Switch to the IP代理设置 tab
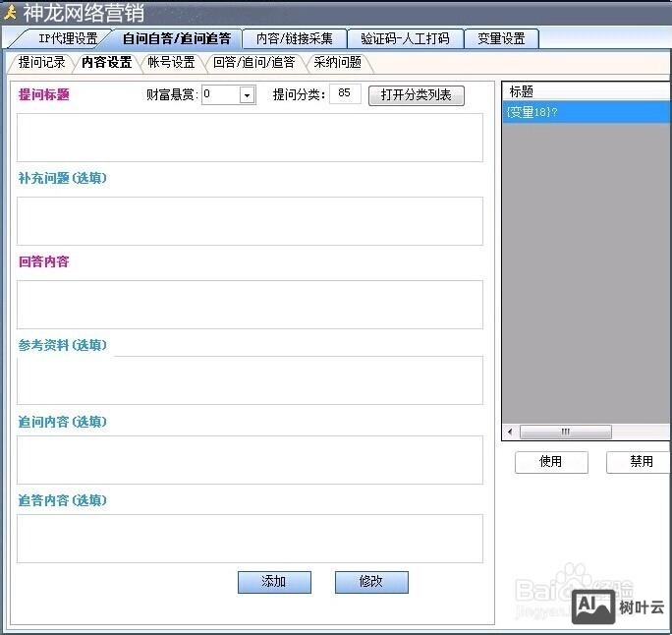This screenshot has height=635, width=672. pos(62,38)
